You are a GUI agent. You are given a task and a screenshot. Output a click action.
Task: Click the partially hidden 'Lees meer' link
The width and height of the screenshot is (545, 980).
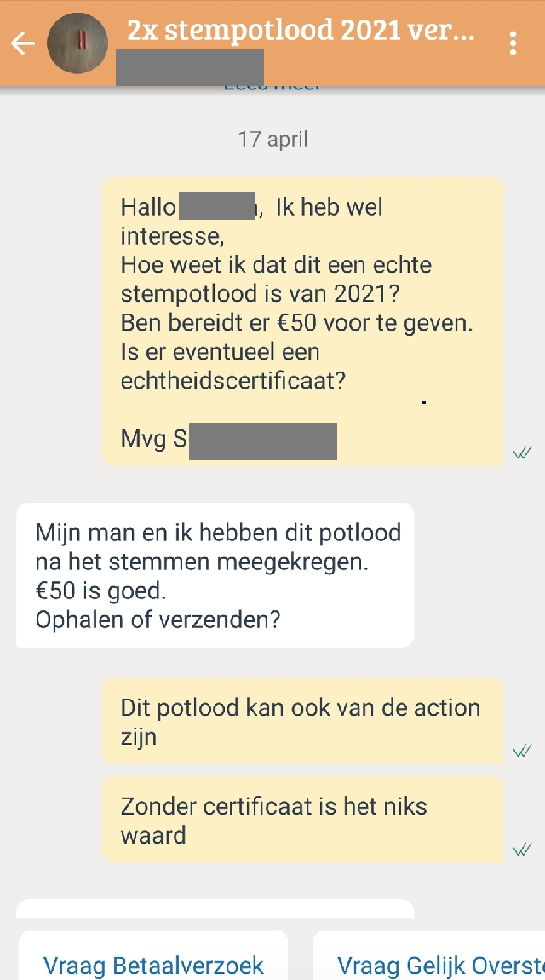pyautogui.click(x=272, y=87)
